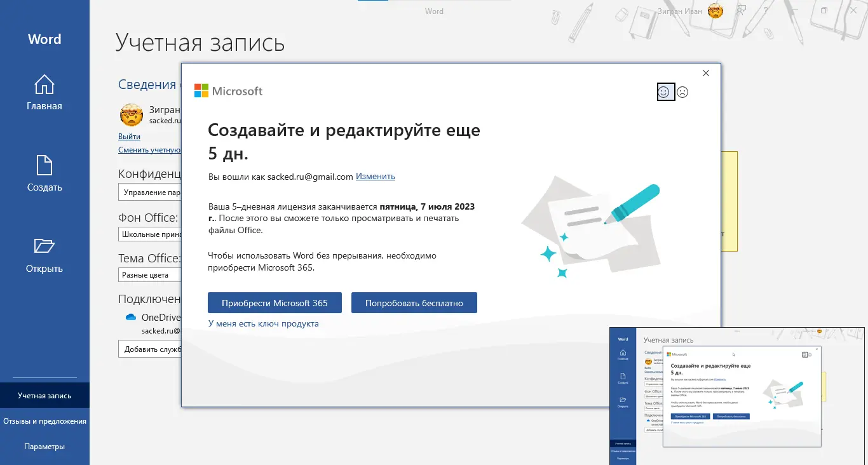This screenshot has width=868, height=465.
Task: Click the Microsoft logo in the dialog
Action: click(x=229, y=91)
